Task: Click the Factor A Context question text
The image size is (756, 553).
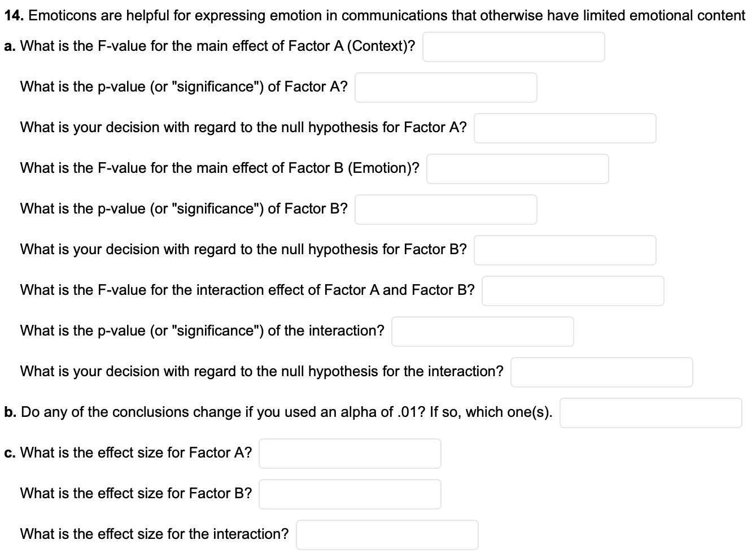Action: click(217, 46)
